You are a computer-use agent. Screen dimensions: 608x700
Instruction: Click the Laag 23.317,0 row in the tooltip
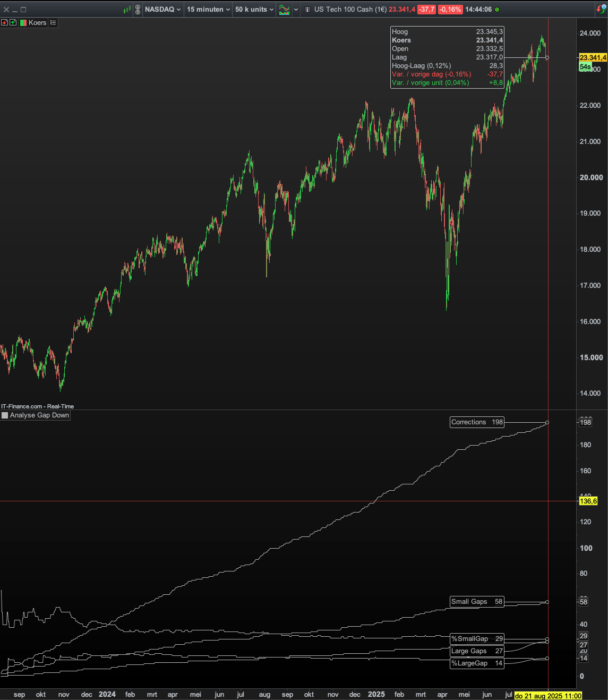447,57
